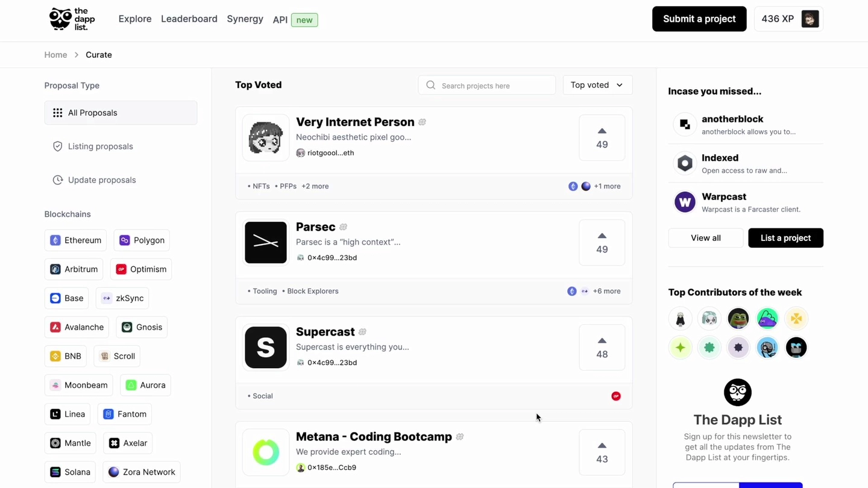Select the zkSync blockchain chip
Image resolution: width=868 pixels, height=488 pixels.
tap(122, 298)
